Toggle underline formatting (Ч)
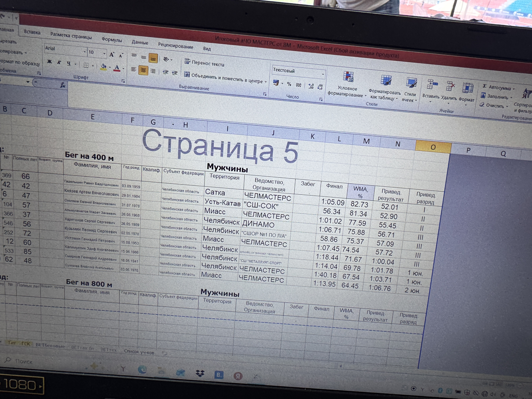Screen dimensions: 532x399 coord(69,63)
